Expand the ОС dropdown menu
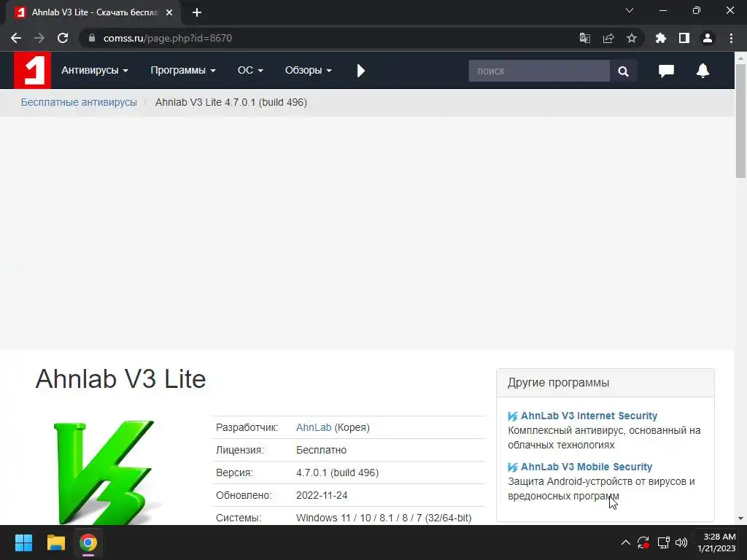Viewport: 747px width, 560px height. [250, 71]
